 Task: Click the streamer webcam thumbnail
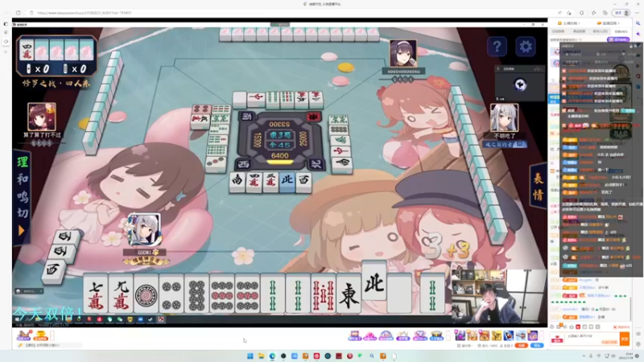[x=498, y=296]
